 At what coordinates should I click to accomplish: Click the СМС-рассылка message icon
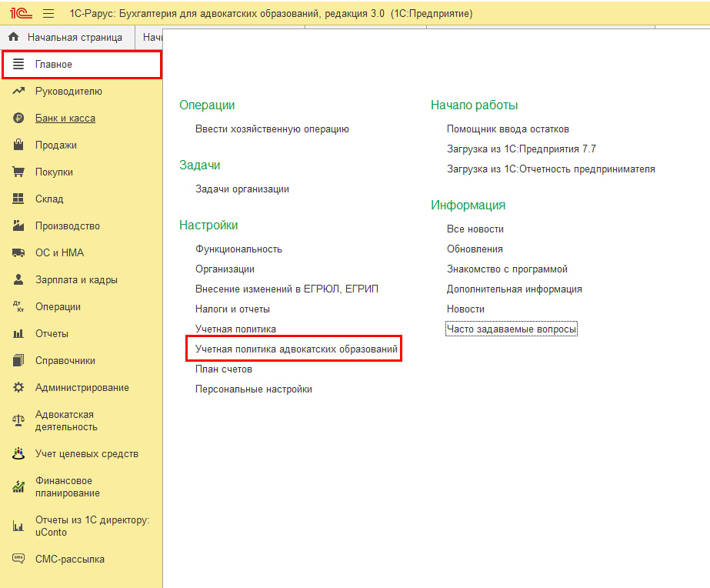click(x=18, y=560)
